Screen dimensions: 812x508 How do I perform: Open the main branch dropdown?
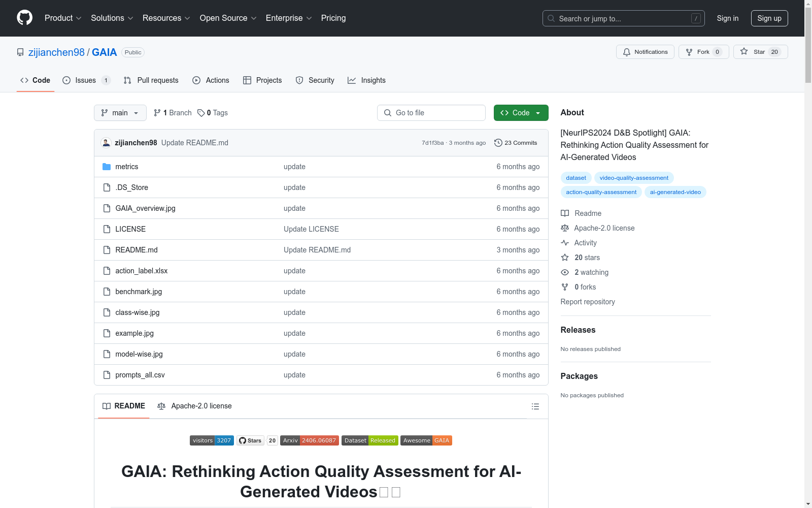point(120,113)
